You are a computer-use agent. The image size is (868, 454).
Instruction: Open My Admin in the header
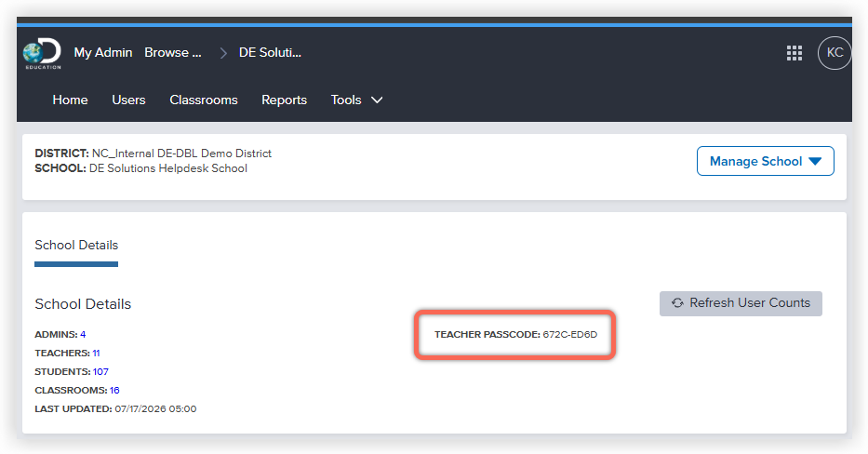point(103,53)
